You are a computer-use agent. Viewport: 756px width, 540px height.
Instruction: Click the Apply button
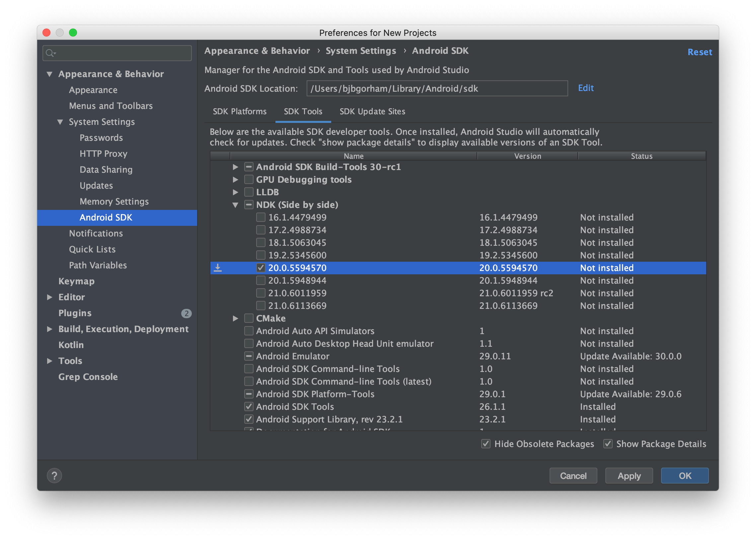(x=629, y=476)
